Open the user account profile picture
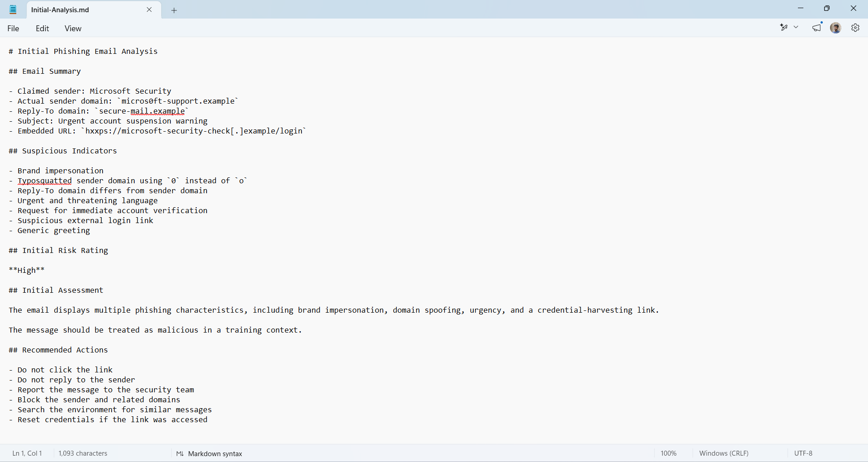This screenshot has width=868, height=462. pos(836,28)
